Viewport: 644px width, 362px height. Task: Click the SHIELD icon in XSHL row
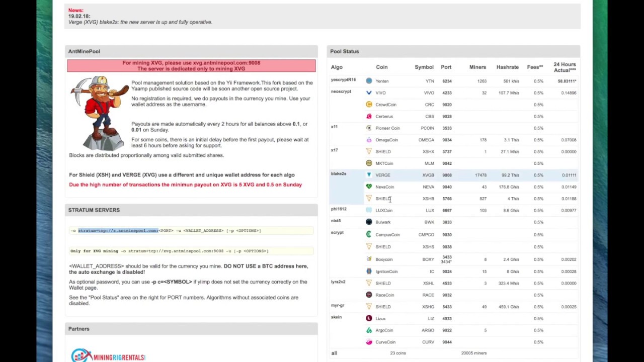pyautogui.click(x=369, y=283)
